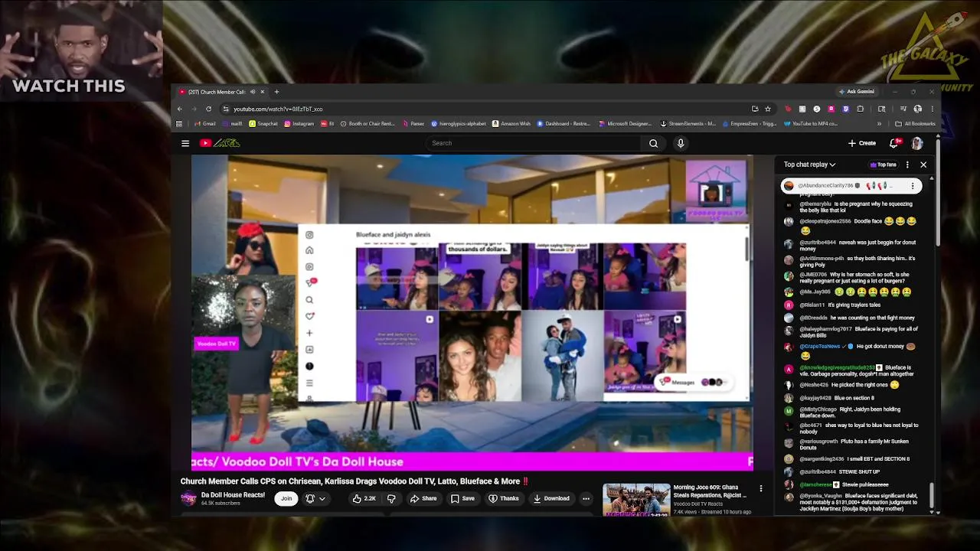Screen dimensions: 980x551
Task: Open Microsoft Designer bookmark
Action: pos(625,123)
